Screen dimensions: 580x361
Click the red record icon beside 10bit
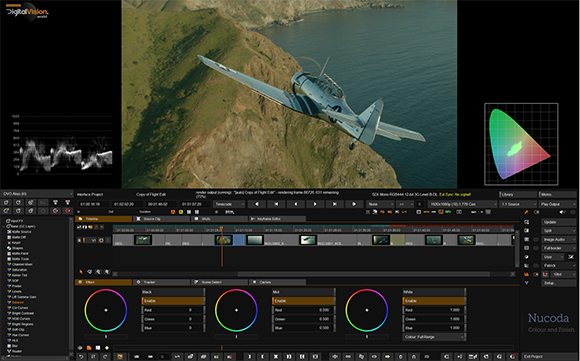pos(545,274)
